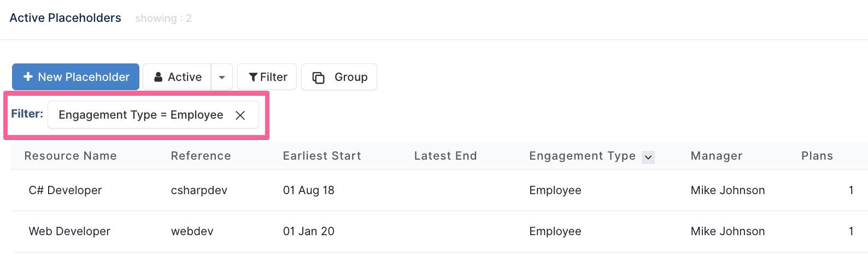The height and width of the screenshot is (257, 868).
Task: Click the csharpdev reference cell
Action: pyautogui.click(x=199, y=190)
